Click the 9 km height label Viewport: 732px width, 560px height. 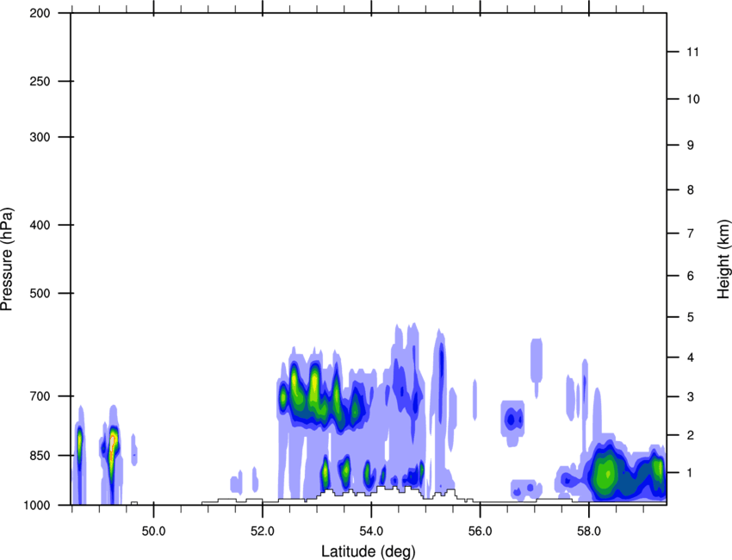tap(691, 146)
